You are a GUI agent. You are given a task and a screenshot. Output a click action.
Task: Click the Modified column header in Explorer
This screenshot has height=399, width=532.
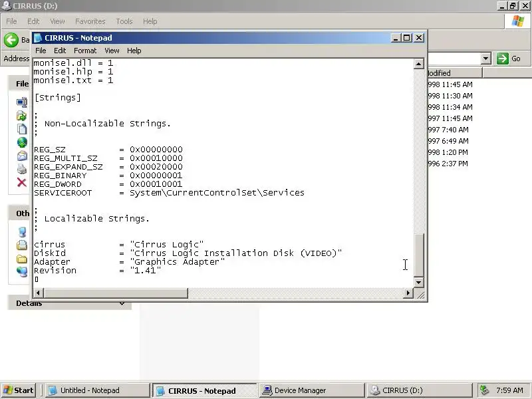[455, 73]
